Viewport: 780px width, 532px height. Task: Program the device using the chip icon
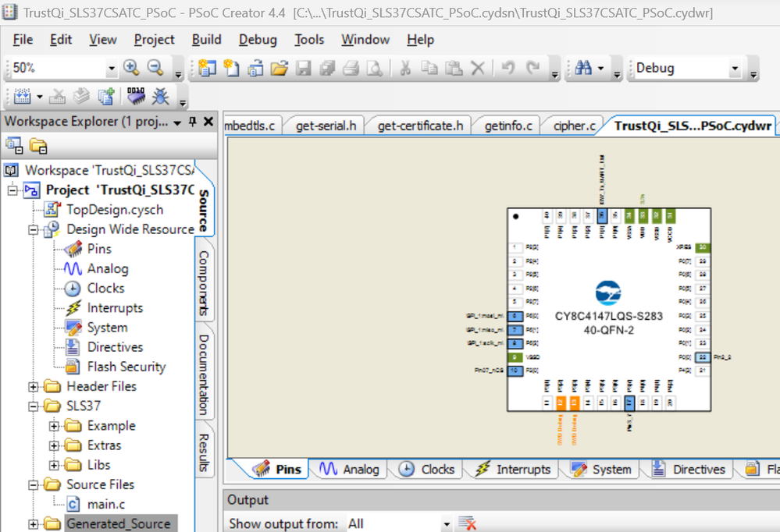tap(136, 97)
